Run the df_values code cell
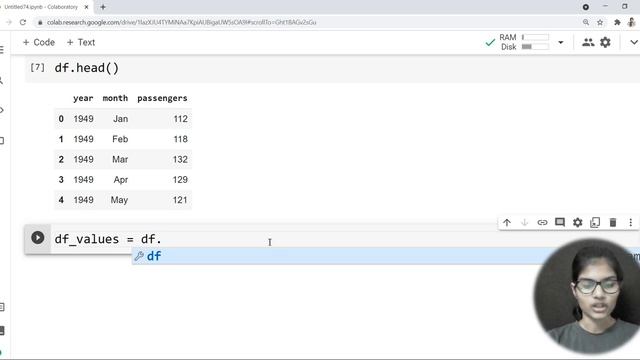The height and width of the screenshot is (360, 640). [x=38, y=238]
